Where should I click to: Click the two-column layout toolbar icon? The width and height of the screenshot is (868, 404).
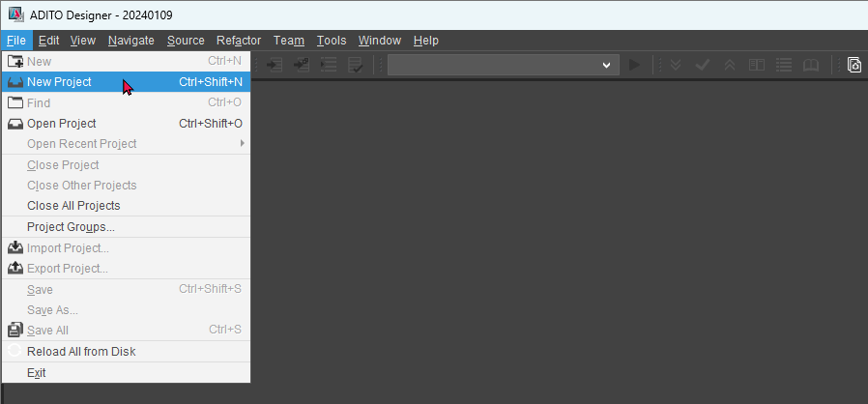(x=757, y=65)
